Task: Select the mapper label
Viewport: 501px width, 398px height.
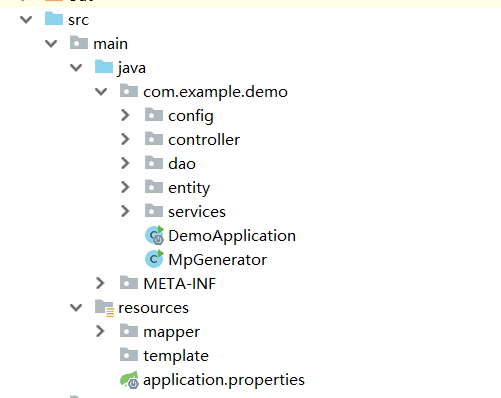Action: 172,333
